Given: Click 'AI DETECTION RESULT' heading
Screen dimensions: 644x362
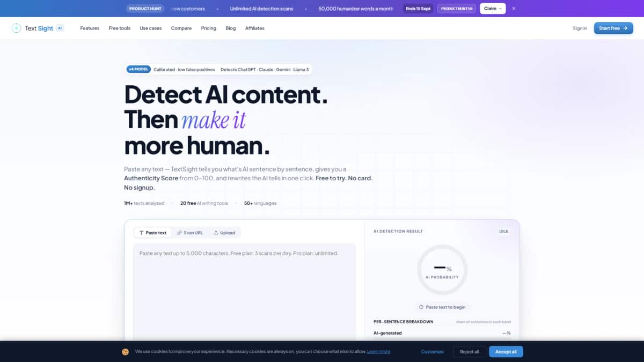Looking at the screenshot, I should pyautogui.click(x=398, y=231).
